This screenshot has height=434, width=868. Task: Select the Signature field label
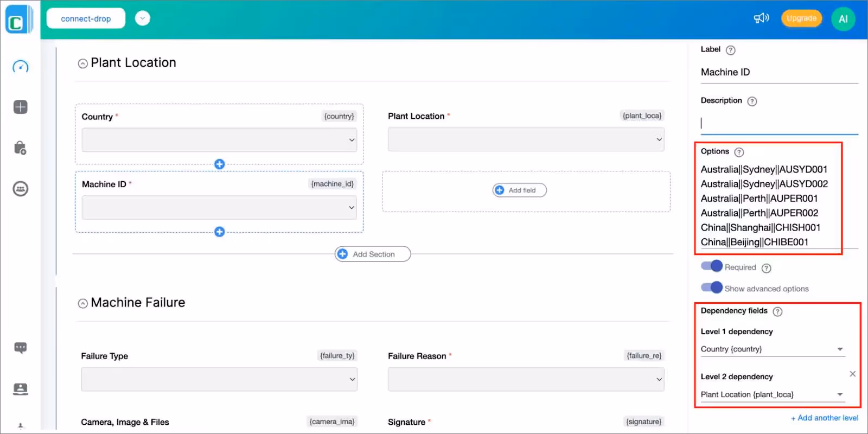[x=406, y=422]
